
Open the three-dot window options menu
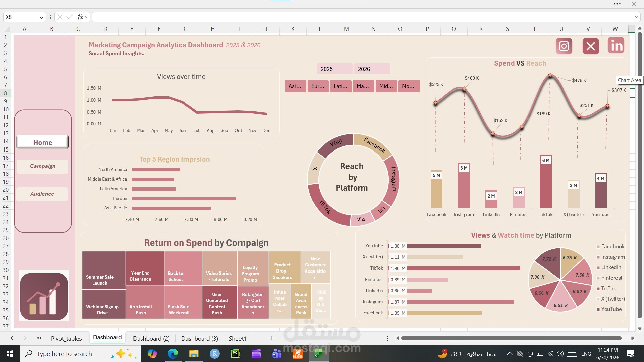click(x=617, y=4)
